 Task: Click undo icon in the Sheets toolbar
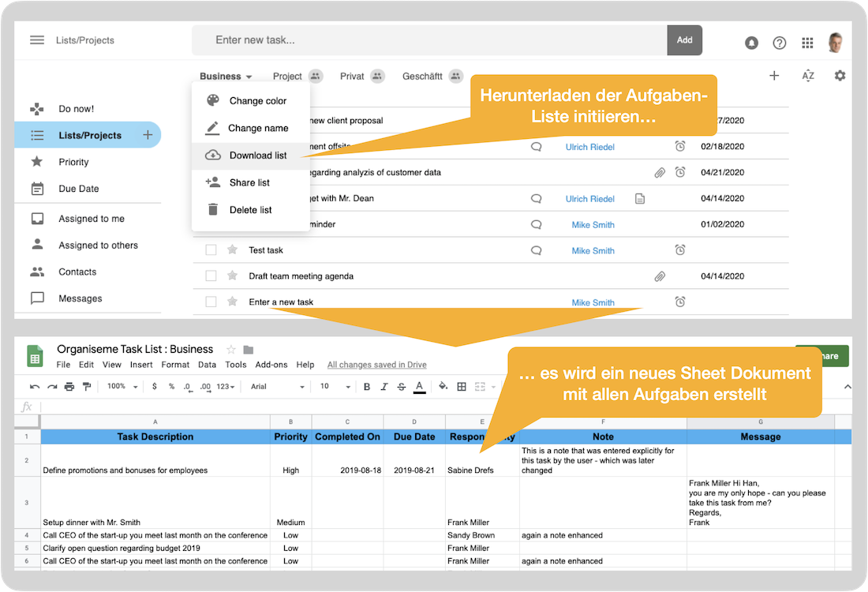(34, 387)
